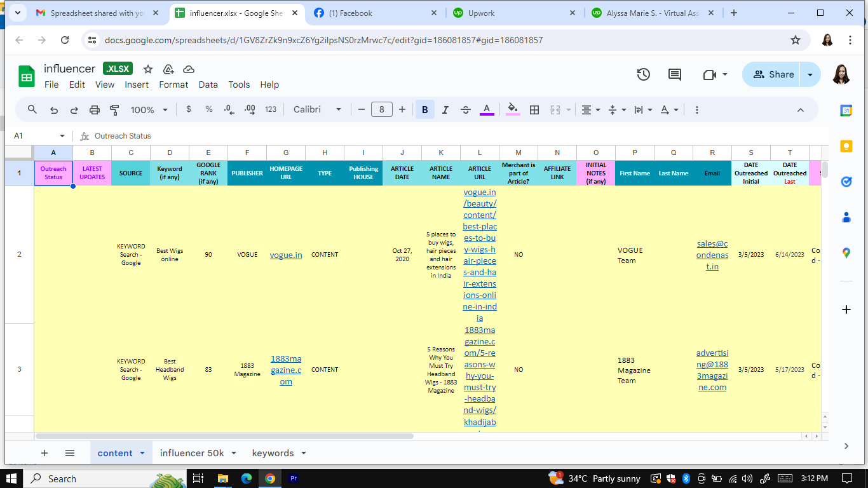Decrease decimal places
This screenshot has height=488, width=868.
[229, 109]
